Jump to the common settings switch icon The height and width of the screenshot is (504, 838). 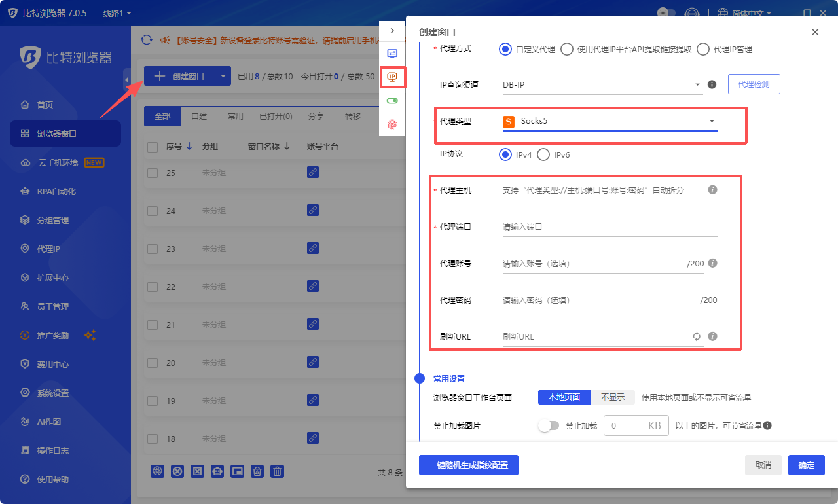392,101
